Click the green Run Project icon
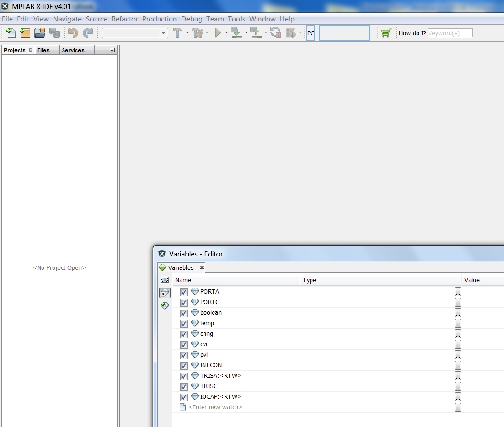This screenshot has height=427, width=504. tap(218, 33)
